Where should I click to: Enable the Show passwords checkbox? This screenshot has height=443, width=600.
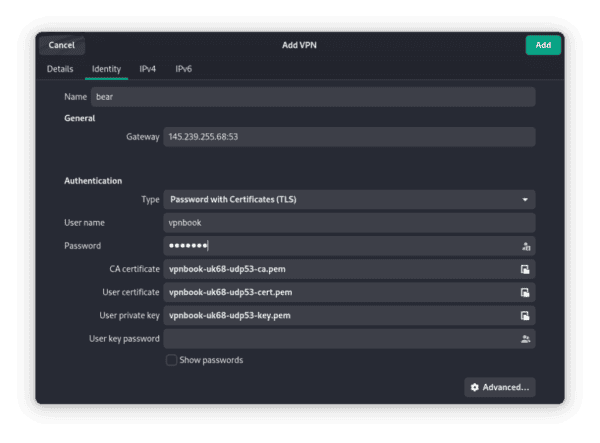172,360
